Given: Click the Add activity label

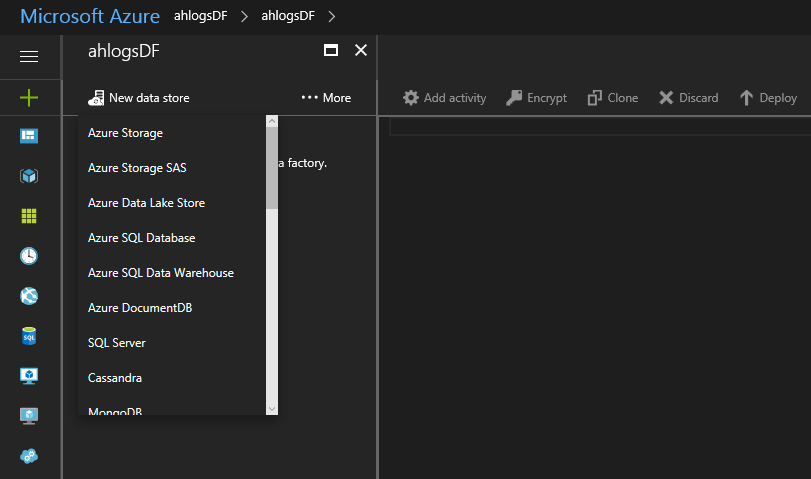Looking at the screenshot, I should [x=455, y=98].
